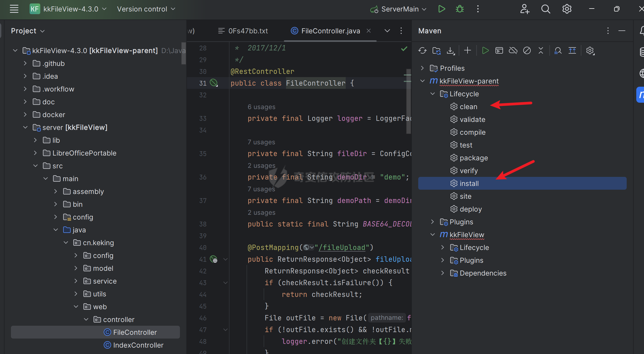The width and height of the screenshot is (644, 354).
Task: Start debugging ServerMain with the bug icon
Action: 460,9
